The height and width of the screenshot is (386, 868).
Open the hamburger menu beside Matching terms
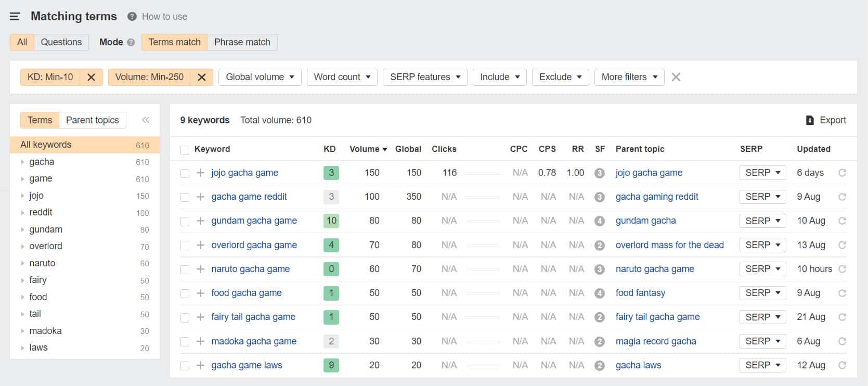pyautogui.click(x=15, y=17)
